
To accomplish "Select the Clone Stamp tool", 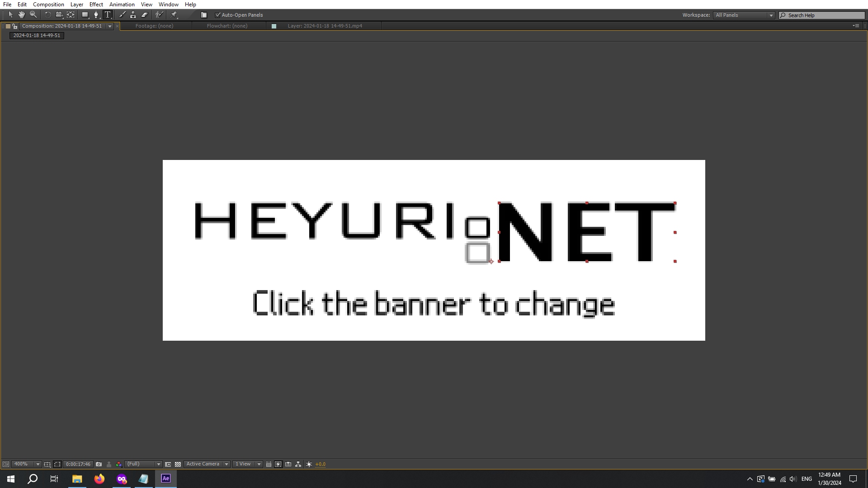I will pos(133,15).
